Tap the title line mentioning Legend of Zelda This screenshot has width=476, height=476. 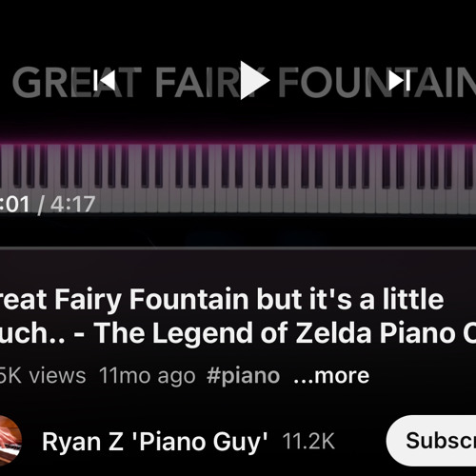tap(238, 333)
